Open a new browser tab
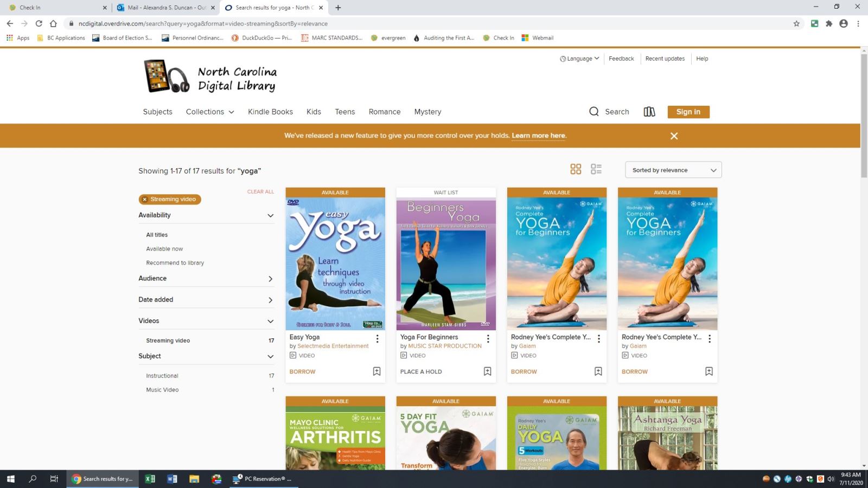868x488 pixels. pos(338,8)
